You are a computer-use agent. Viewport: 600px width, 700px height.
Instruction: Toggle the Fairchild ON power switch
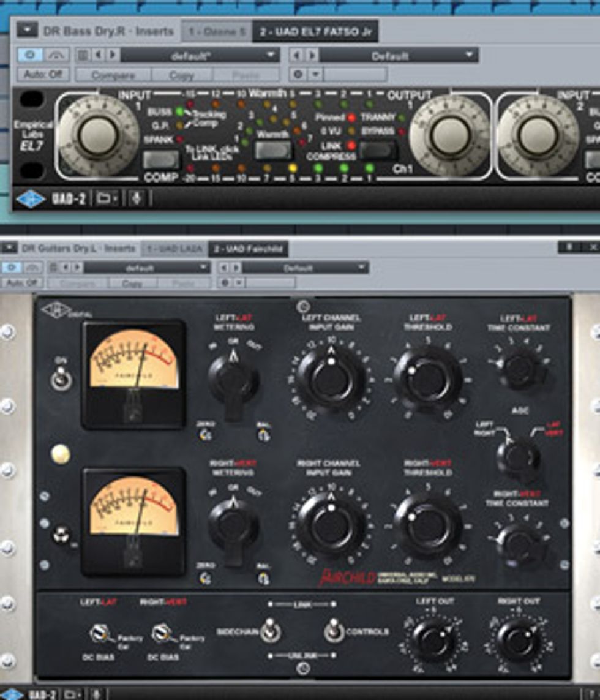tap(60, 380)
